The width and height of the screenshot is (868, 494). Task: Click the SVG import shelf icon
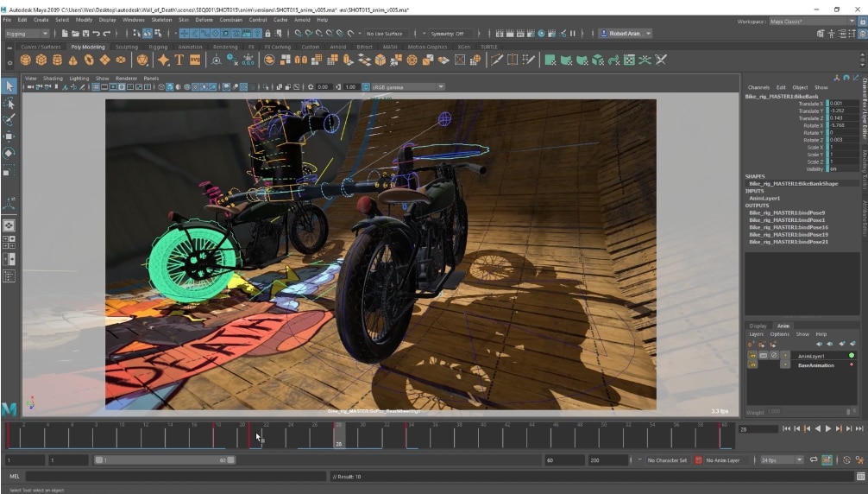195,60
